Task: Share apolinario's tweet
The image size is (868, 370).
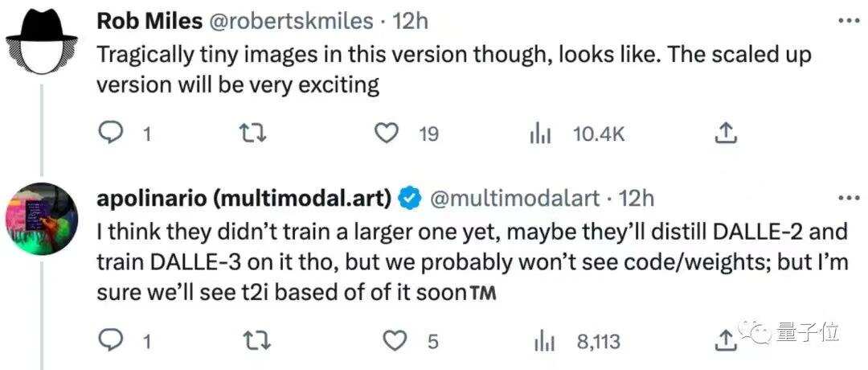Action: pyautogui.click(x=725, y=342)
